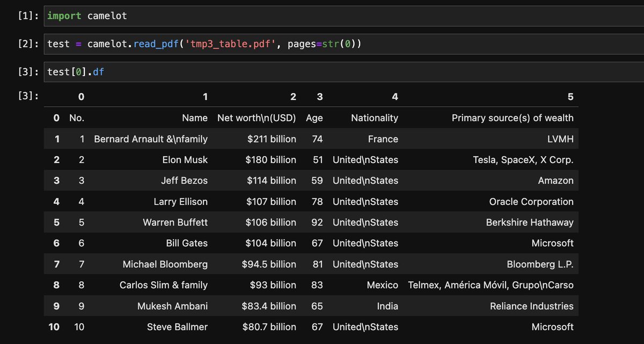Click 'Primary source(s) of wealth' cell
The height and width of the screenshot is (344, 644).
[513, 118]
